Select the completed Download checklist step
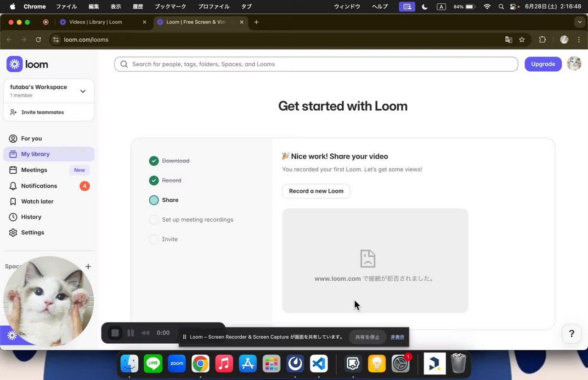This screenshot has height=380, width=588. pyautogui.click(x=169, y=161)
